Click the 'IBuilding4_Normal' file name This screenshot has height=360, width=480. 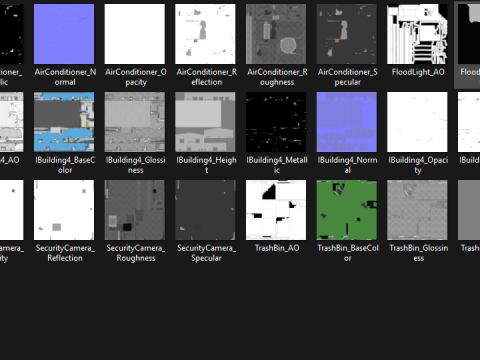(348, 165)
